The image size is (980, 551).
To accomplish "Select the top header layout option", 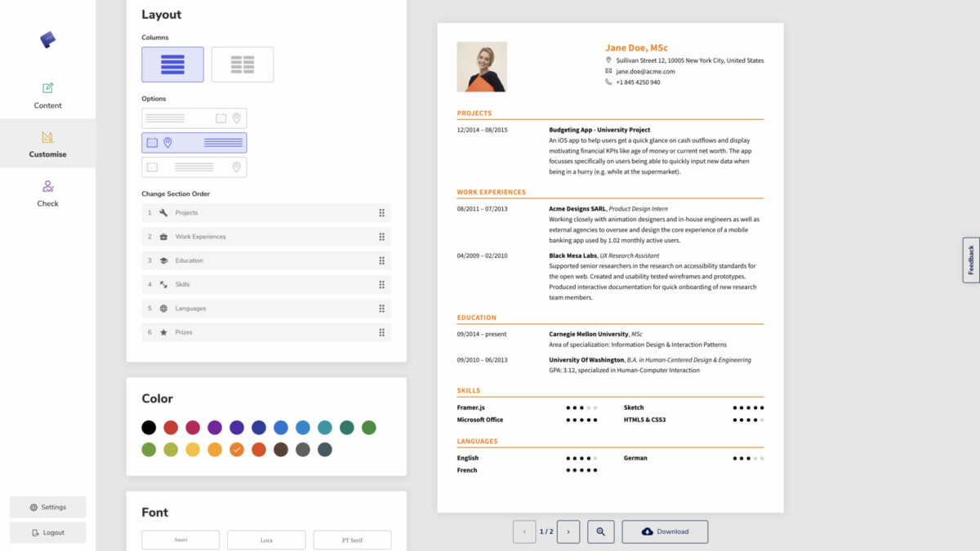I will [194, 119].
